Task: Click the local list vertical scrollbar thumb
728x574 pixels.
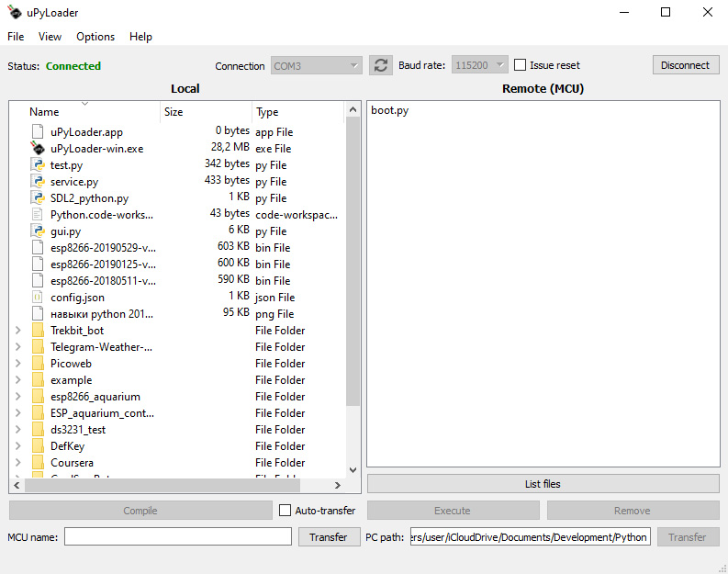Action: [x=353, y=261]
